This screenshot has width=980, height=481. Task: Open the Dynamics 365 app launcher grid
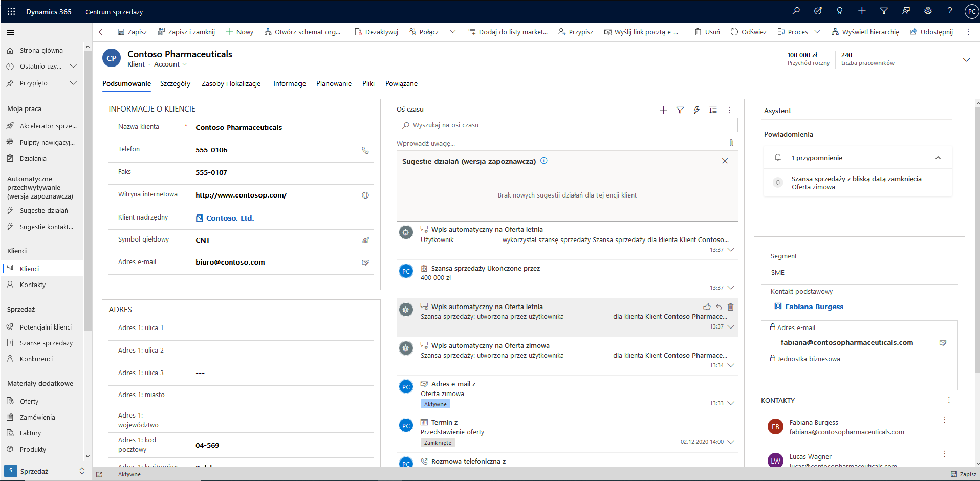point(11,11)
